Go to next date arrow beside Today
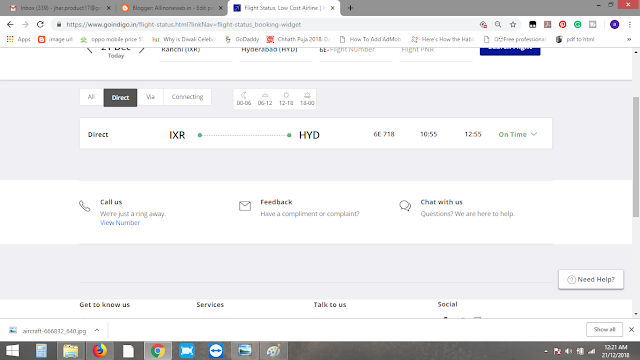Viewport: 640px width, 360px height. 142,50
